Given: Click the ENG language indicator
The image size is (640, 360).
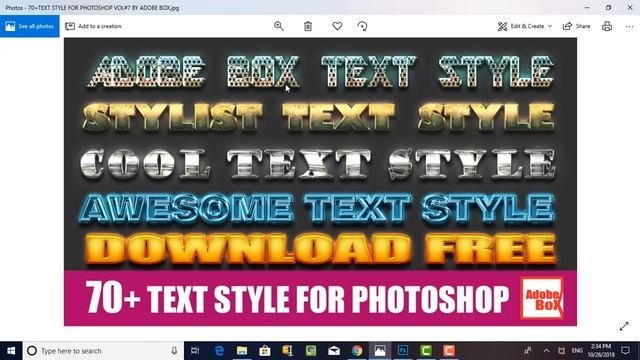Looking at the screenshot, I should (577, 351).
